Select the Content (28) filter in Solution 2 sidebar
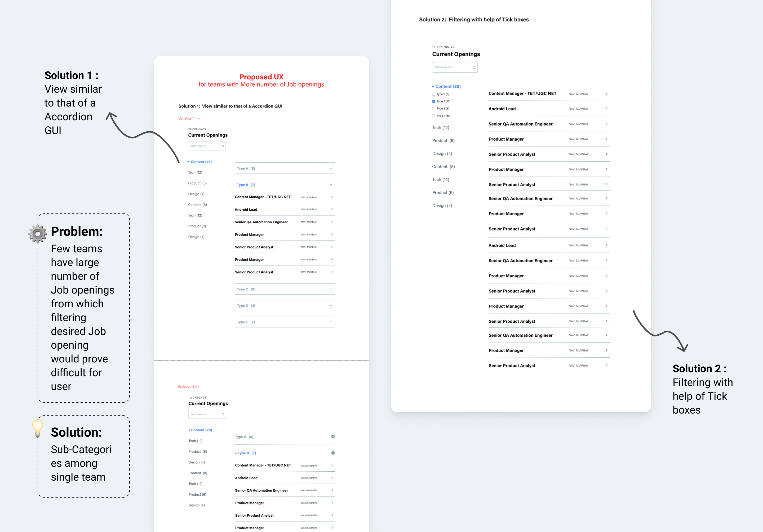 point(447,86)
